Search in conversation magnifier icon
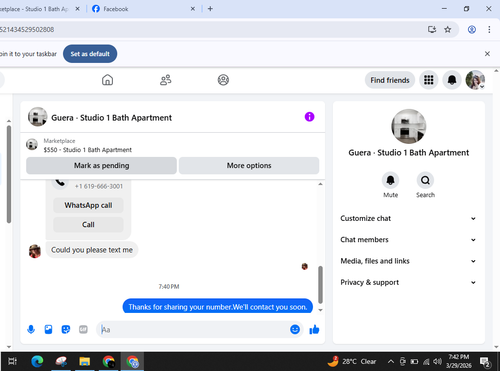500x371 pixels. (425, 180)
